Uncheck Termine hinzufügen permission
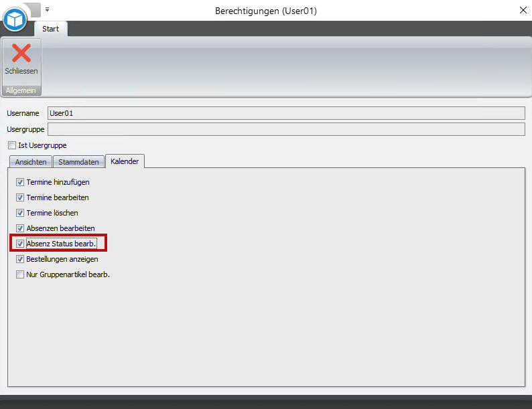 pyautogui.click(x=20, y=182)
